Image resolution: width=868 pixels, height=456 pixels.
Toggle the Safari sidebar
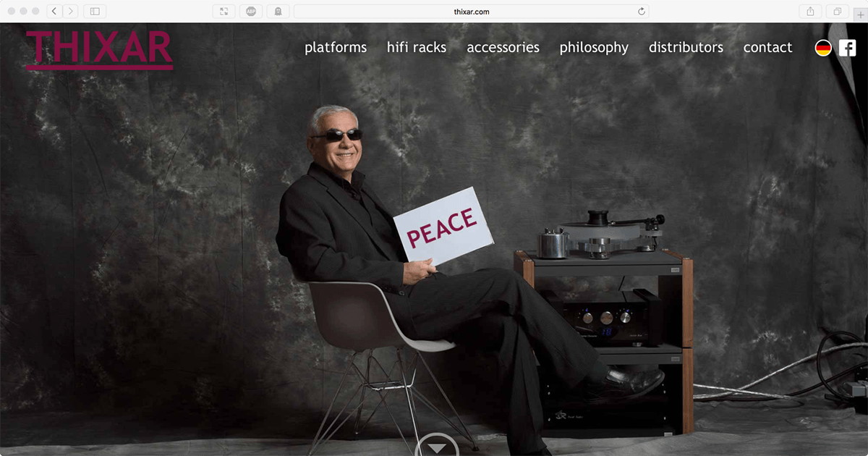(x=95, y=12)
